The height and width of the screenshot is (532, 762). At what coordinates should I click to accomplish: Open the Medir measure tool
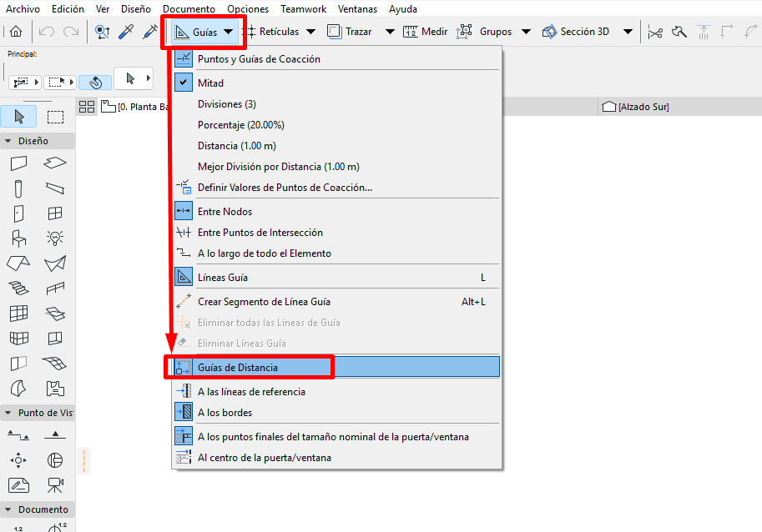[425, 32]
